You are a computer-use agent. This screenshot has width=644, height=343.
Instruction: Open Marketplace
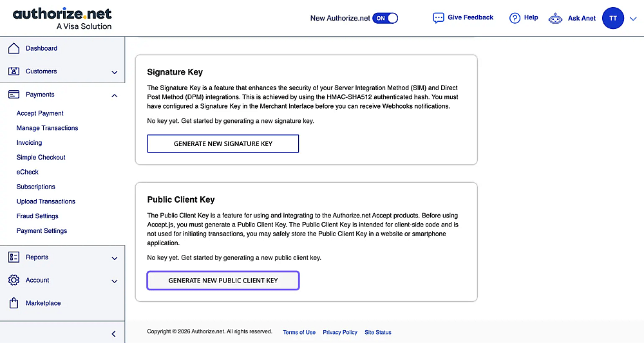click(43, 303)
